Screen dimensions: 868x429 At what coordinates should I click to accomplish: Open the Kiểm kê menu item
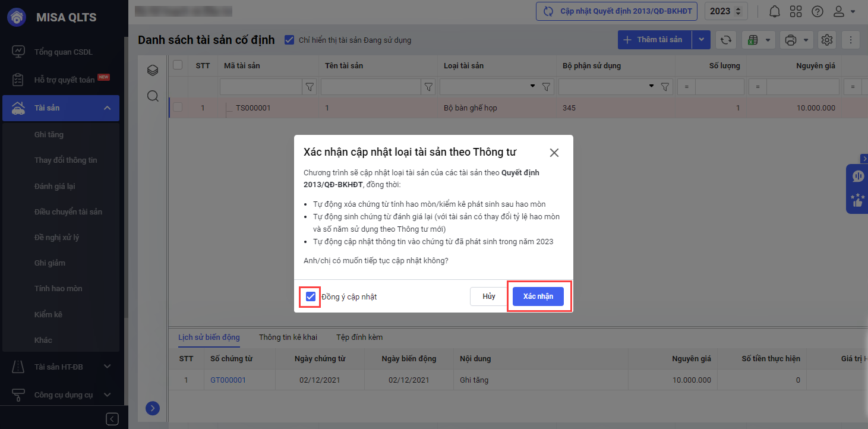(48, 314)
